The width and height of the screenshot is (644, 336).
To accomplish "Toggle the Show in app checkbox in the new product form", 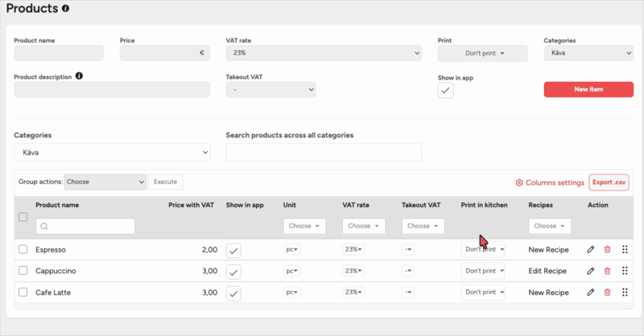I will coord(446,91).
